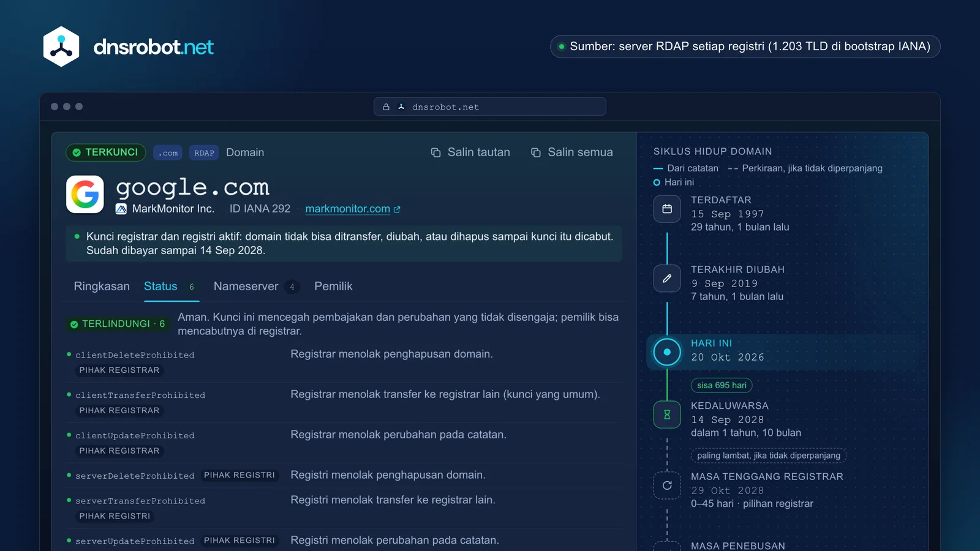Click the google.com domain heading
The width and height of the screenshot is (980, 551).
pyautogui.click(x=192, y=187)
